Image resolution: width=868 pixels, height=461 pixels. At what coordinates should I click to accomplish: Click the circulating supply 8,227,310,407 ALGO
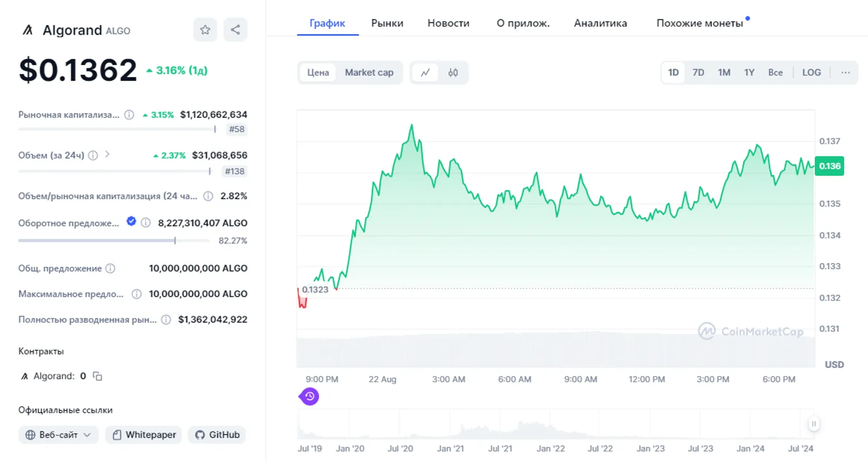coord(203,223)
